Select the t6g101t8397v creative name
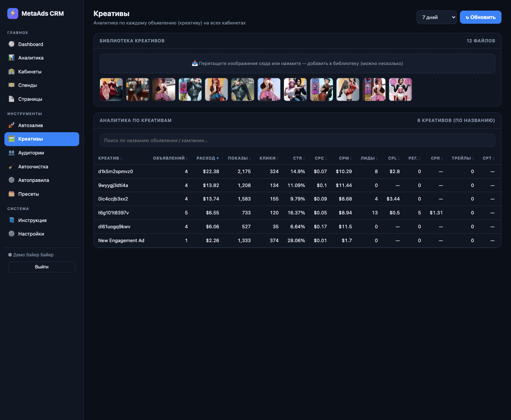Image resolution: width=511 pixels, height=420 pixels. (114, 213)
